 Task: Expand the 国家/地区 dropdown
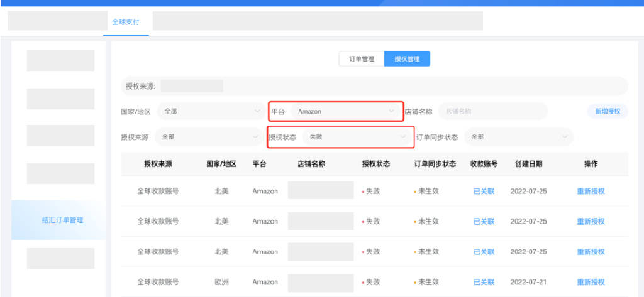pos(211,111)
